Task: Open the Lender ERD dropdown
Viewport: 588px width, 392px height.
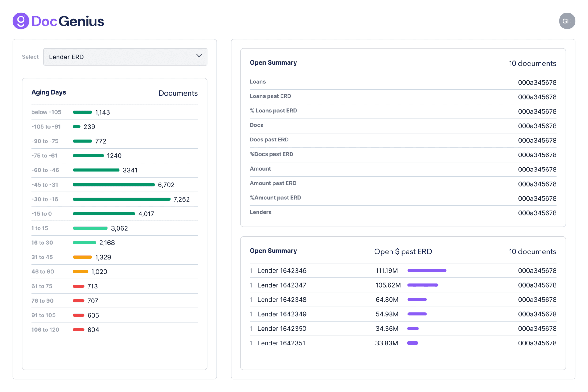Action: click(x=125, y=57)
